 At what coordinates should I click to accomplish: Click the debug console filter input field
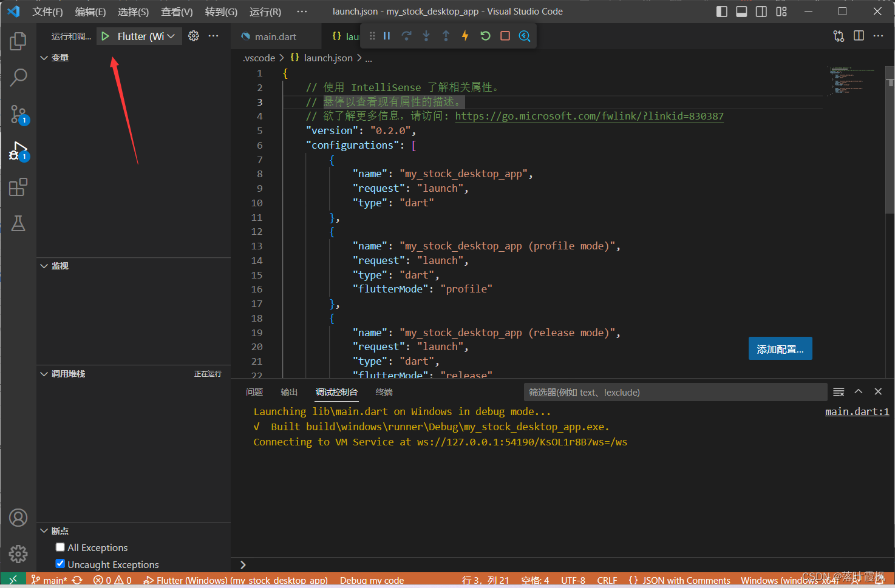674,392
